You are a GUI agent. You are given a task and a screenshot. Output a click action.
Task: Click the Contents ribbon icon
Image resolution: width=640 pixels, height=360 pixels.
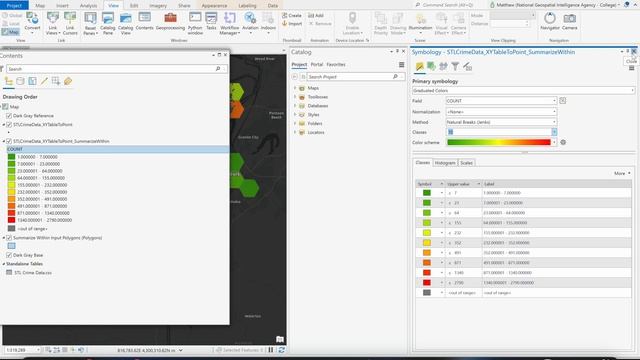pyautogui.click(x=144, y=21)
